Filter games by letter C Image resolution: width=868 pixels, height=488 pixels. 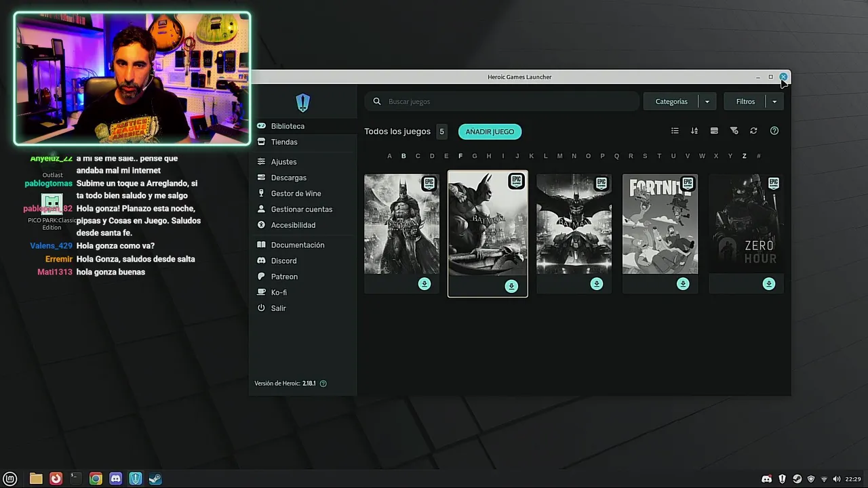click(418, 156)
